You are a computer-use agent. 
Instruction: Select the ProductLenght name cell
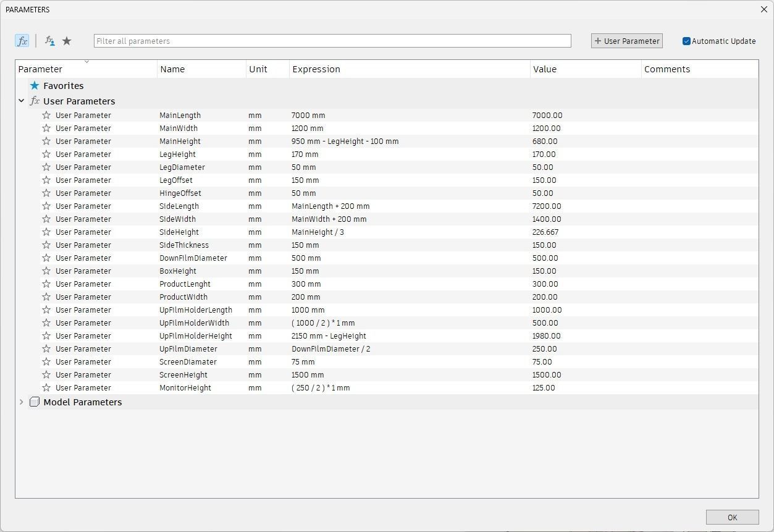[185, 284]
